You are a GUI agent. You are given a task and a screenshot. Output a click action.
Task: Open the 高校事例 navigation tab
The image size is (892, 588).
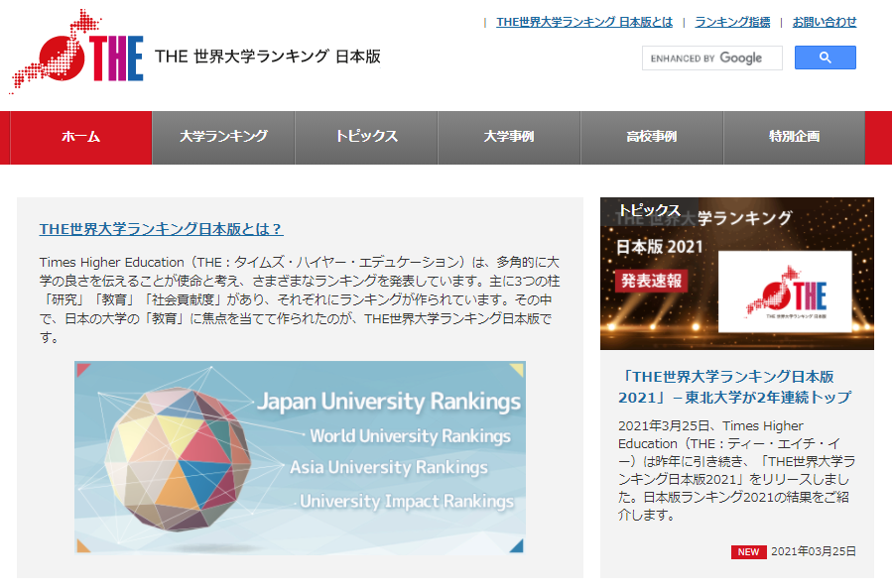click(x=652, y=137)
